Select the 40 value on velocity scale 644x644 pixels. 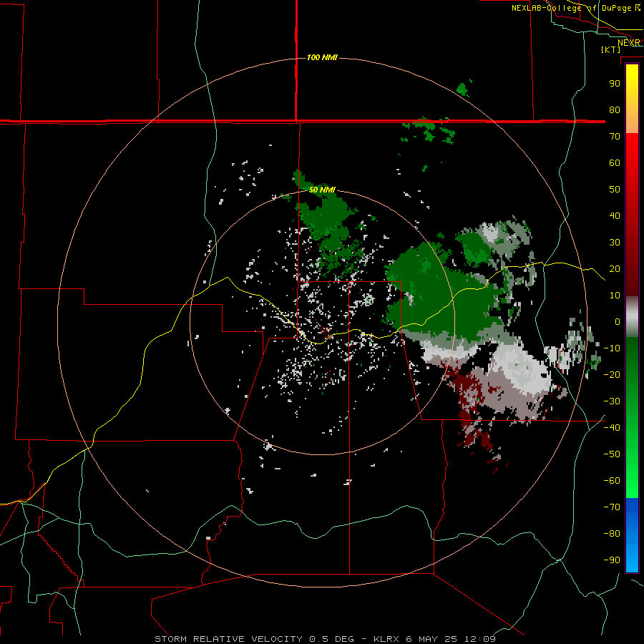(615, 215)
